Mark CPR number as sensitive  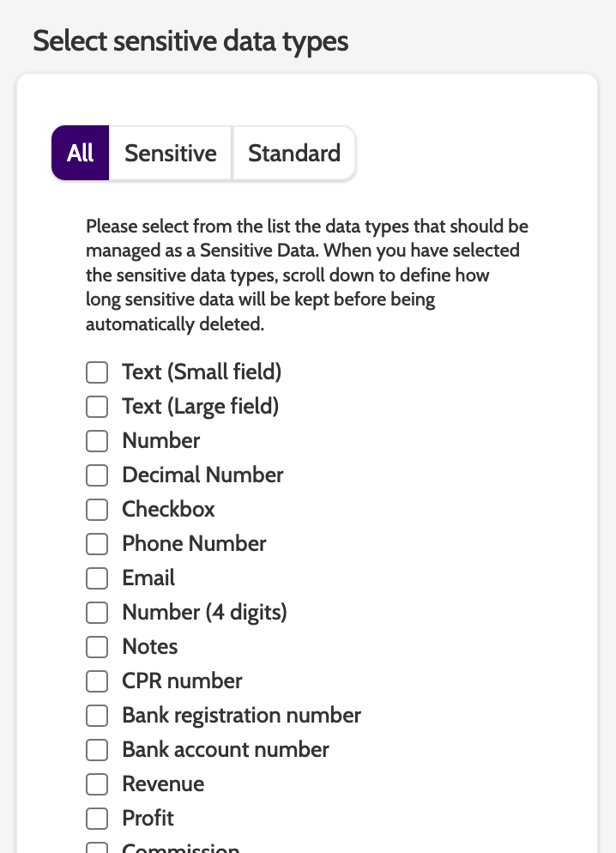click(97, 681)
